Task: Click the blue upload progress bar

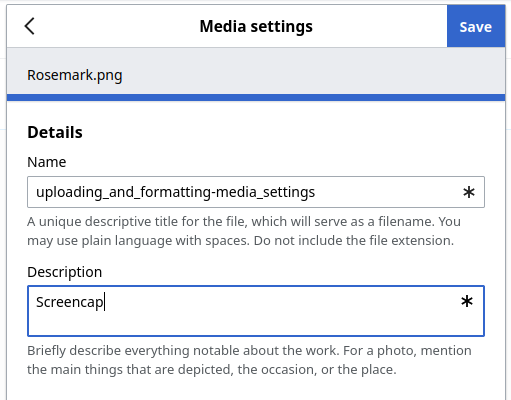Action: (x=256, y=97)
